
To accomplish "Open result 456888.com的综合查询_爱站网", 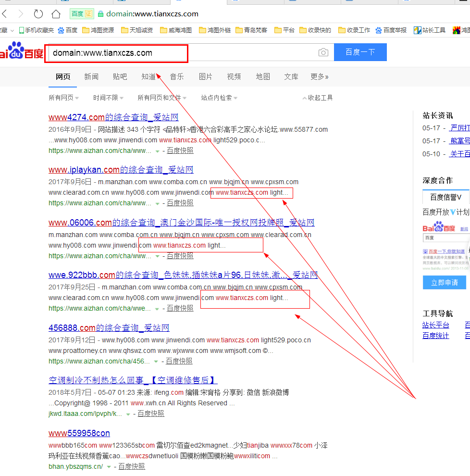I will [109, 328].
